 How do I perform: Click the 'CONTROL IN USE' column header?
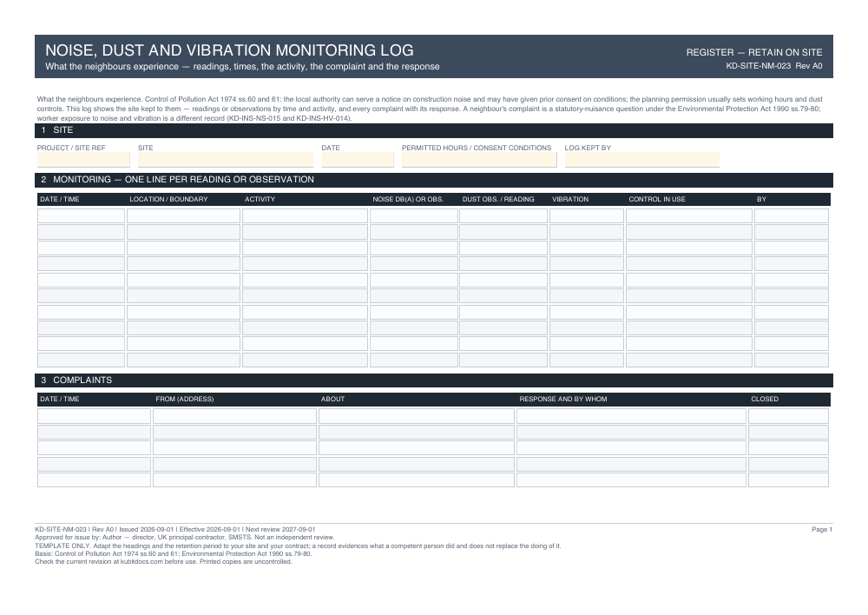pyautogui.click(x=657, y=200)
